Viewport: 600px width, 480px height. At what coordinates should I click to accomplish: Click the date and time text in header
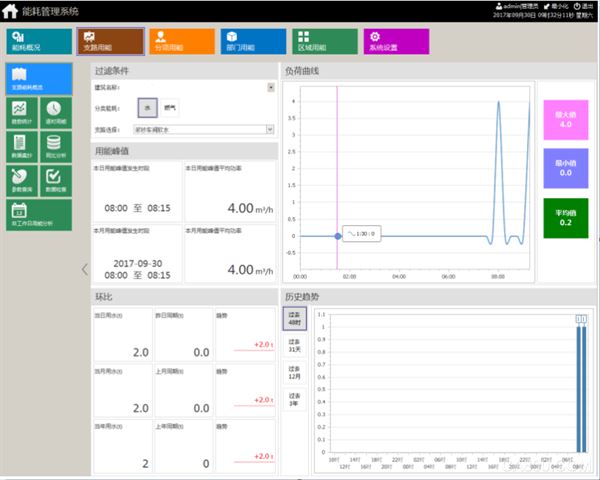tap(542, 15)
